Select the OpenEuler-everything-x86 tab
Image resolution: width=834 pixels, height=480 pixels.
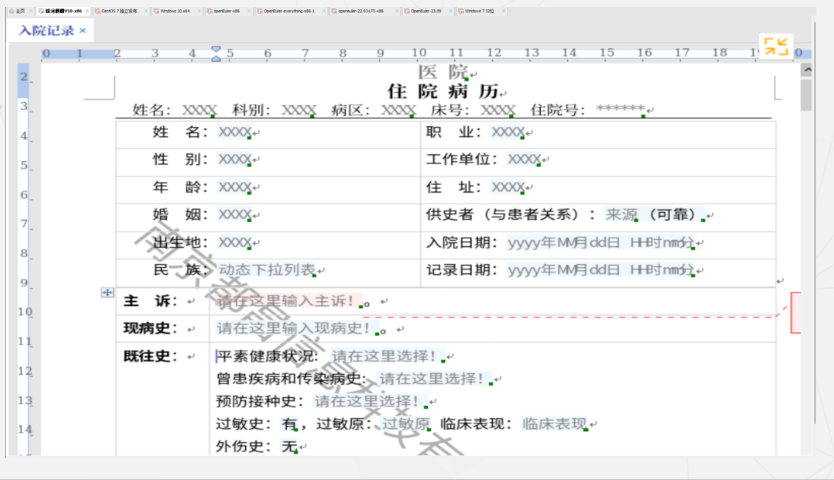coord(290,10)
